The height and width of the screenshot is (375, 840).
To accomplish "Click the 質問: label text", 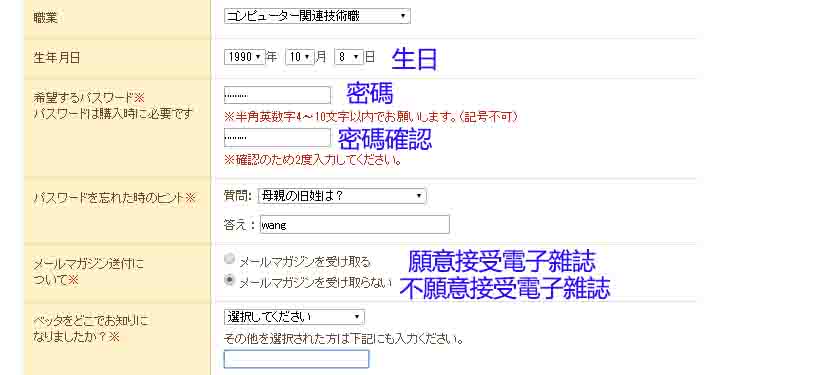I will click(x=238, y=196).
